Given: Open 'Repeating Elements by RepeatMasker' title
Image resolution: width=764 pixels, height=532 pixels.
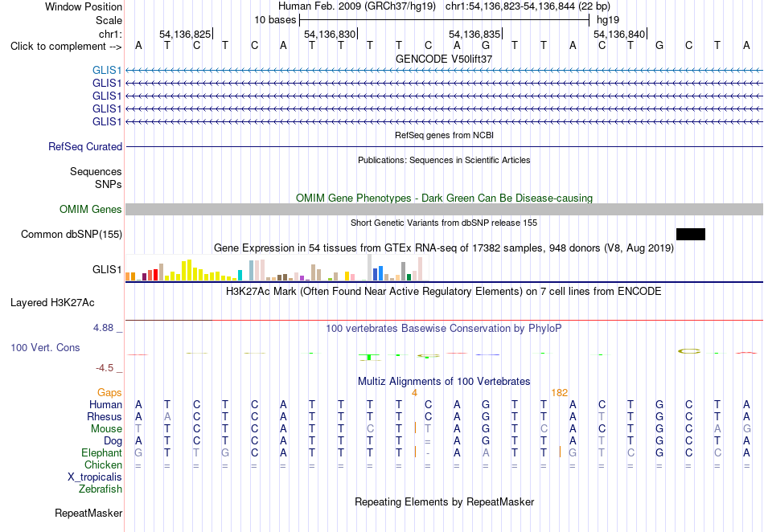Looking at the screenshot, I should click(x=444, y=501).
